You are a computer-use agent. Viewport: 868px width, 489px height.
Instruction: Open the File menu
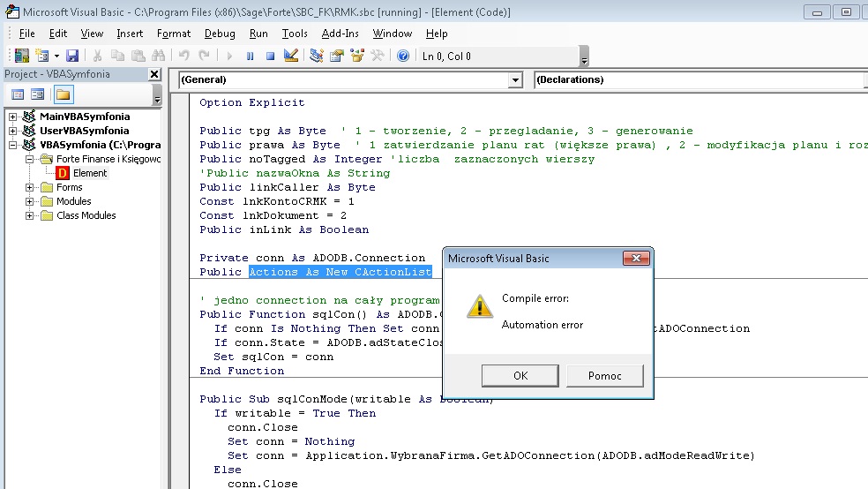click(x=26, y=34)
